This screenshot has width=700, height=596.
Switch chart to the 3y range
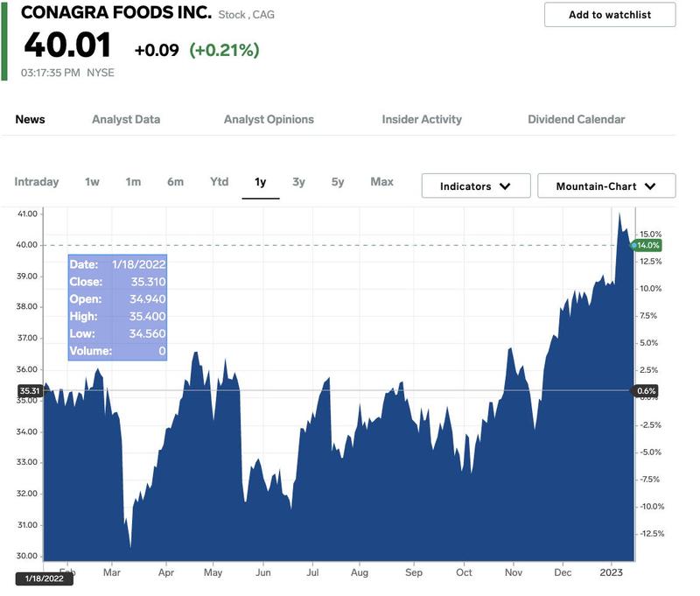click(x=298, y=182)
